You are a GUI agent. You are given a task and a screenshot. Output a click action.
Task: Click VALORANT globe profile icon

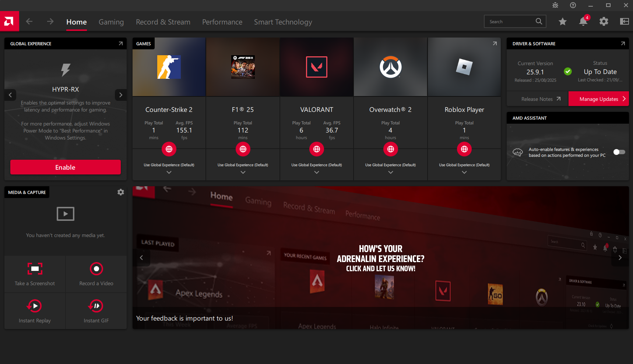coord(317,149)
